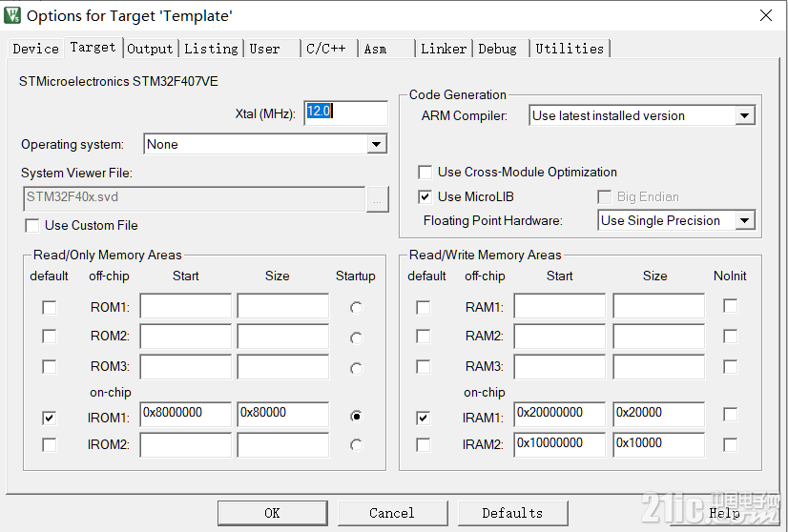
Task: Select the Target tab
Action: tap(93, 48)
